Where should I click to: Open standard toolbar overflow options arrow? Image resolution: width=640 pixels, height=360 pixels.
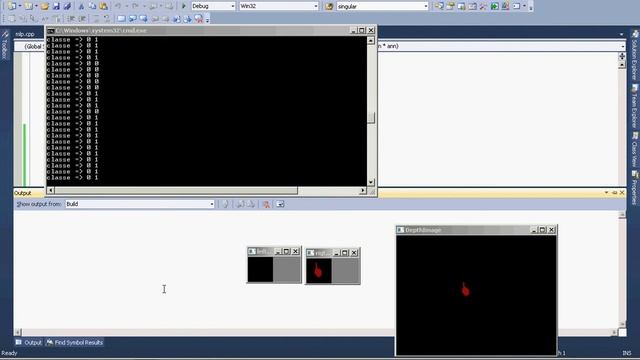(531, 7)
